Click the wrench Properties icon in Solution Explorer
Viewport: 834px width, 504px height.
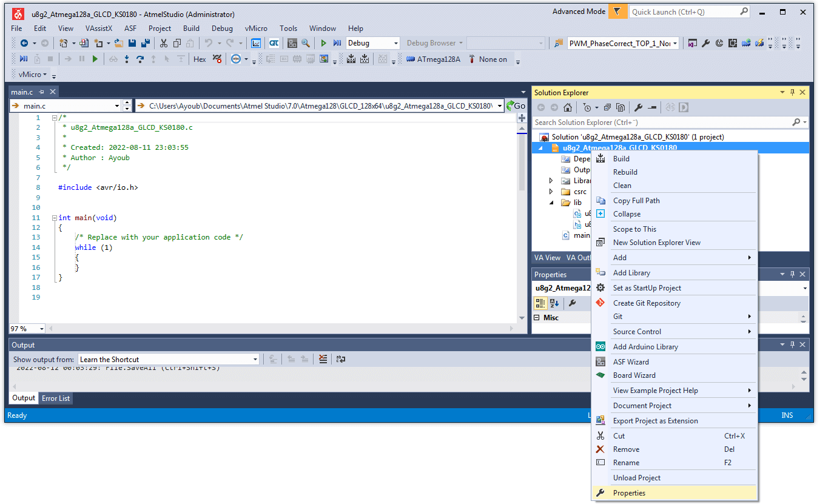tap(638, 107)
